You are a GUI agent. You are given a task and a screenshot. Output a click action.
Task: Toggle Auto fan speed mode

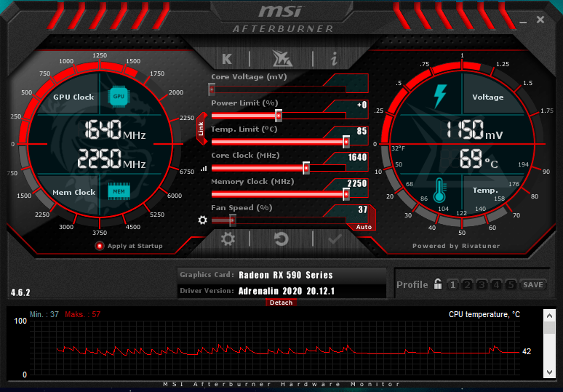coord(364,227)
